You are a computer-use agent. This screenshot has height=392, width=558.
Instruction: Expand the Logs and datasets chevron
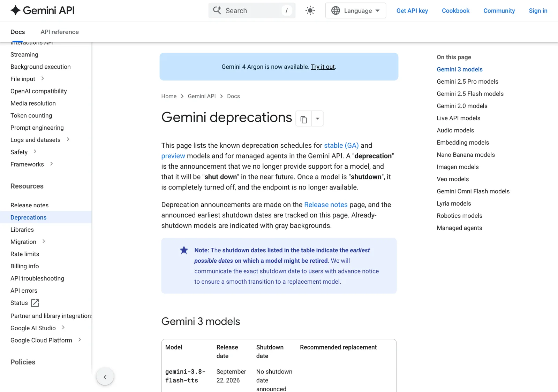[68, 139]
